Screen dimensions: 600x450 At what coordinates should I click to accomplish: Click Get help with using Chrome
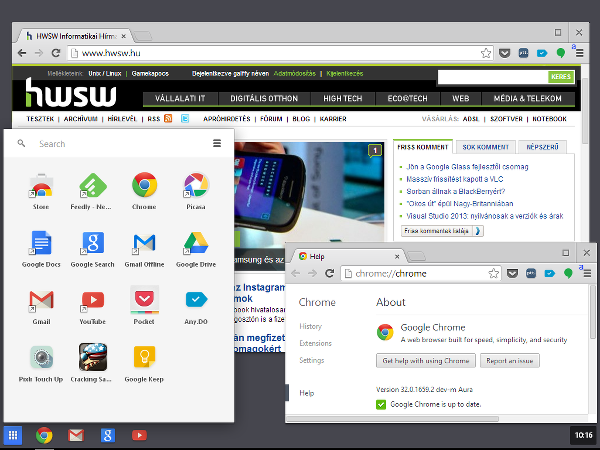pos(426,360)
